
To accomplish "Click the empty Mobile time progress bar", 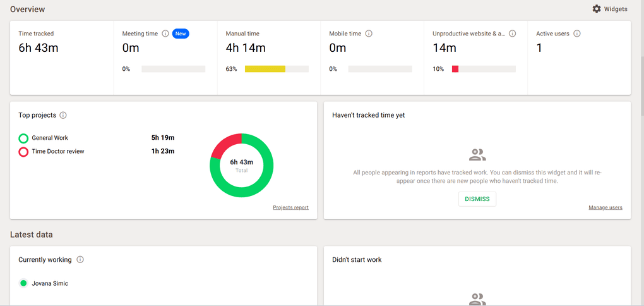I will 380,69.
